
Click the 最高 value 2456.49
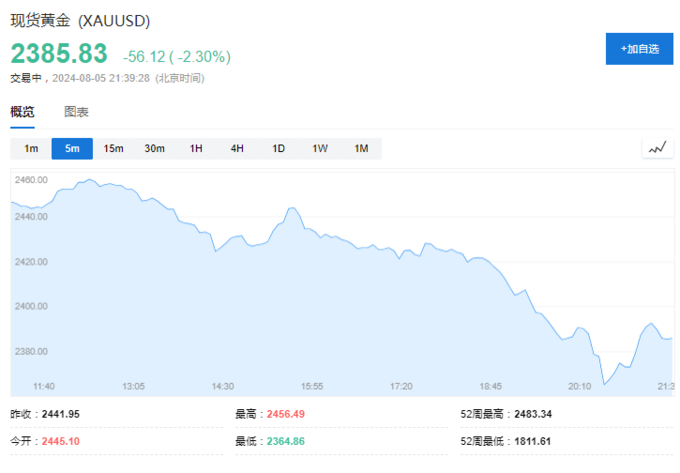(284, 413)
